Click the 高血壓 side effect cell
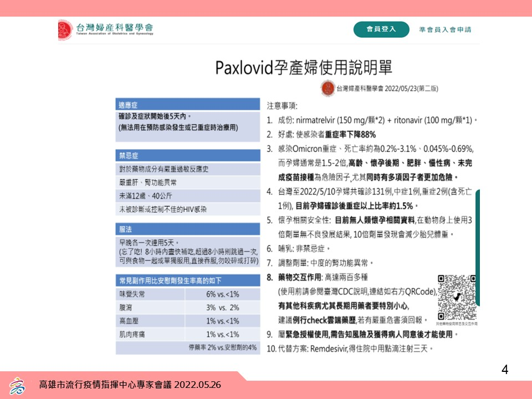This screenshot has width=532, height=399. pos(150,321)
